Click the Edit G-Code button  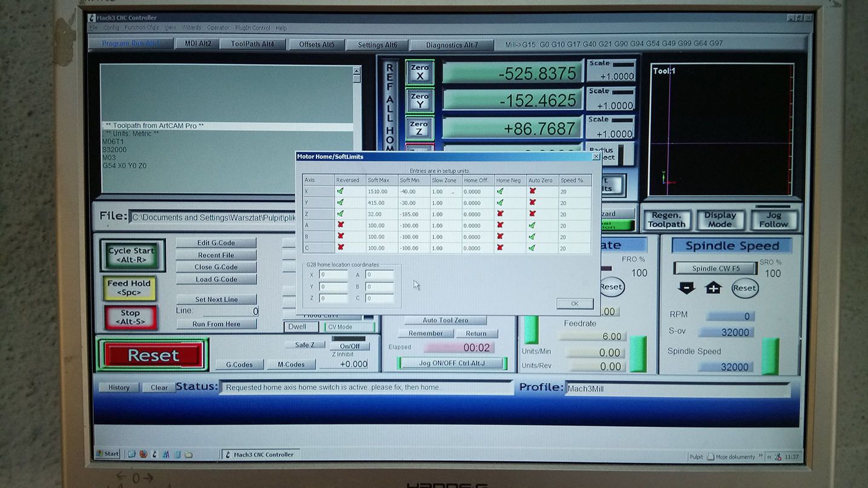click(x=216, y=243)
